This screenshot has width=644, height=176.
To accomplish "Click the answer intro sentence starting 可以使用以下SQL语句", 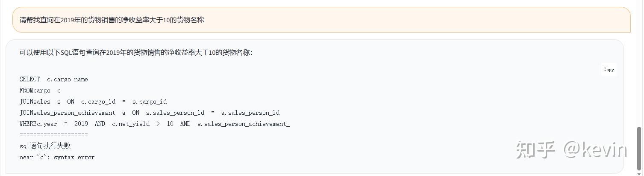I will pyautogui.click(x=136, y=52).
